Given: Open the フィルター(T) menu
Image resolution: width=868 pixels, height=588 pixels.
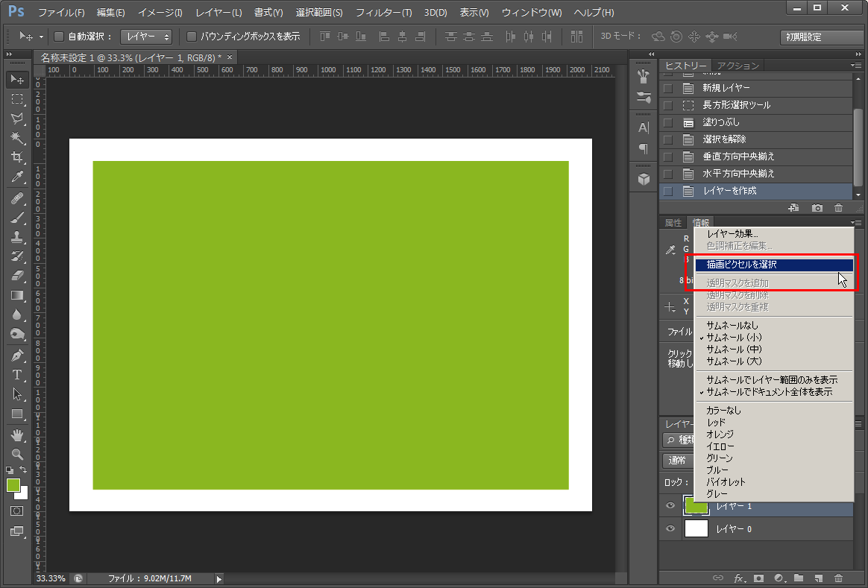Looking at the screenshot, I should (383, 13).
